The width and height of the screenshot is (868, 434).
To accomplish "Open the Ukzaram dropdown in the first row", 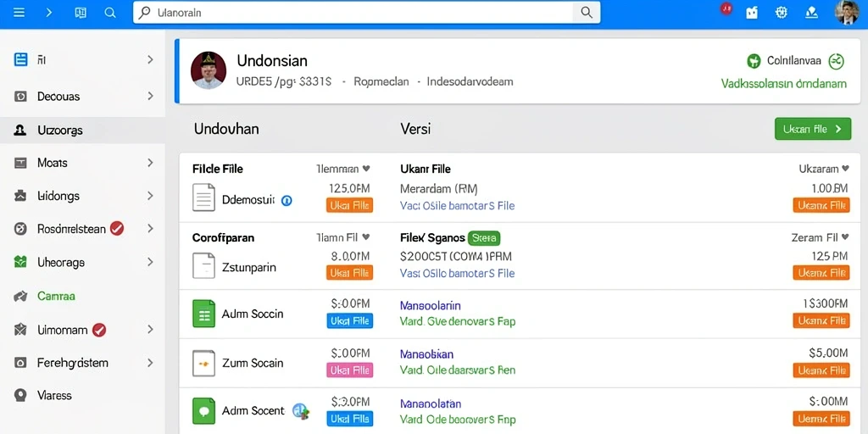I will (x=824, y=169).
